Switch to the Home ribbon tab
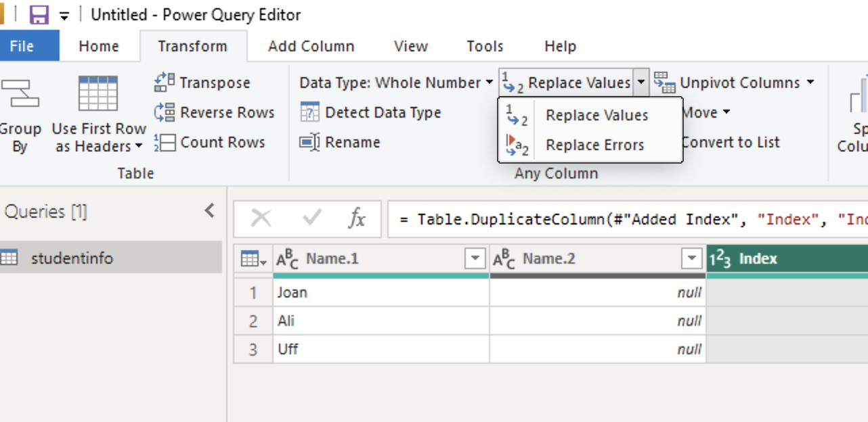 click(x=99, y=46)
